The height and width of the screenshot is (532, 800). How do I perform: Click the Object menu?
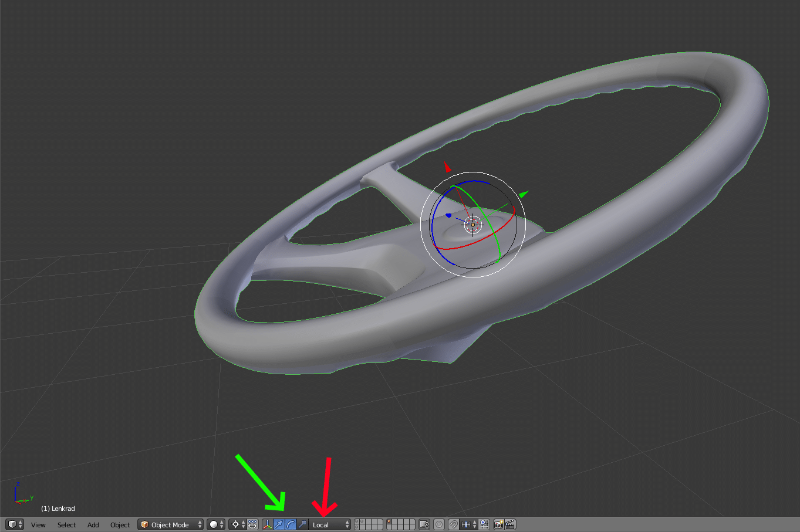(120, 525)
